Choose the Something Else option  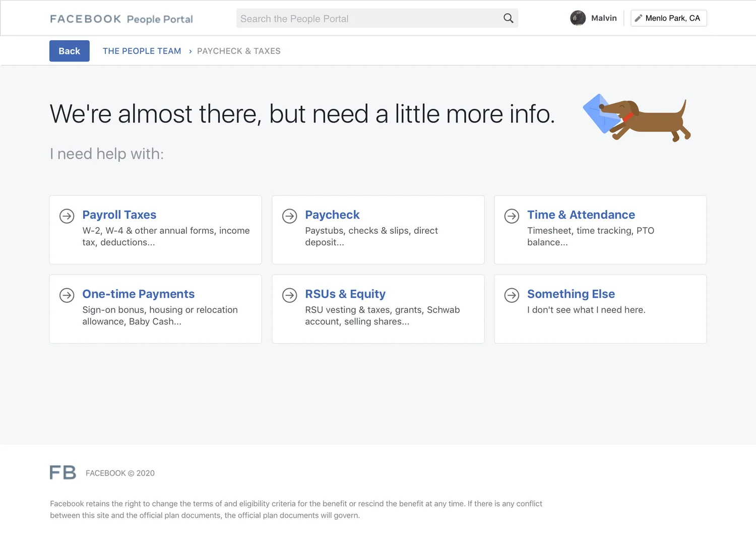tap(600, 309)
